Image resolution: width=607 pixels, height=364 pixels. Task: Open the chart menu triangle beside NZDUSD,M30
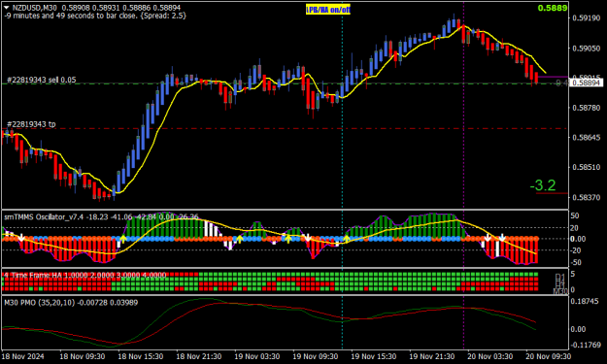click(6, 8)
